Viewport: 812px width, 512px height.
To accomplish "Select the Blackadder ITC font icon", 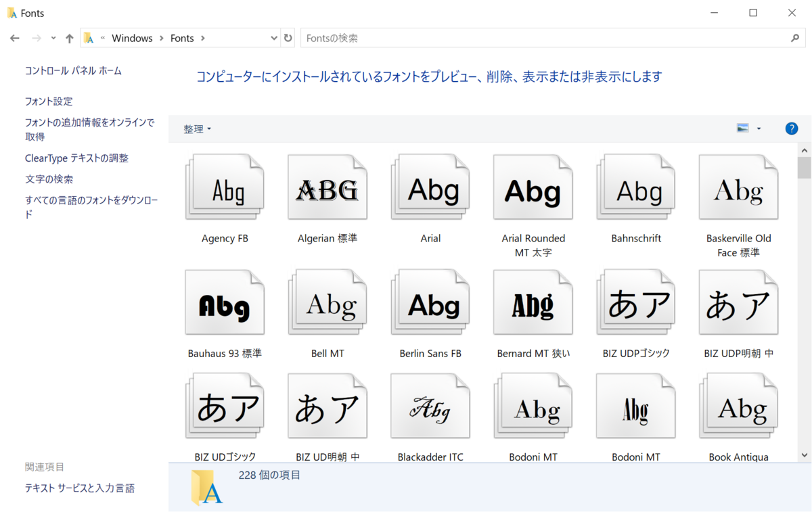I will [430, 406].
